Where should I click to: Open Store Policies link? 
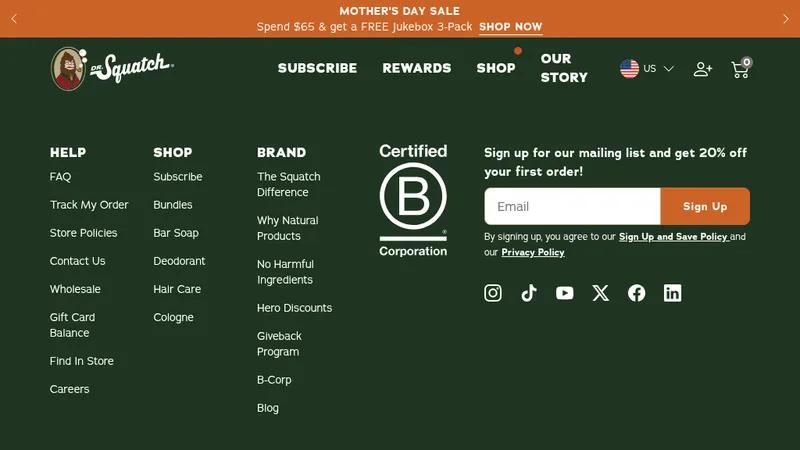[83, 233]
